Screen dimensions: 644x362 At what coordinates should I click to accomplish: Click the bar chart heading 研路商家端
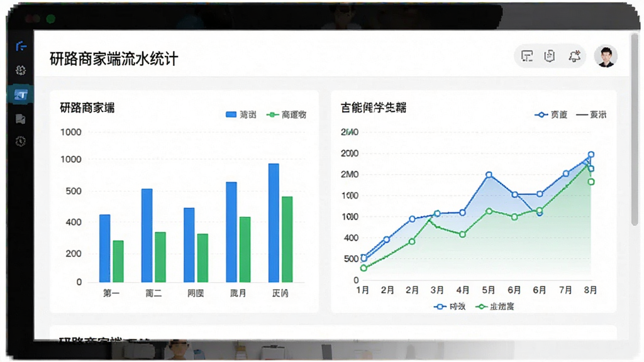coord(87,108)
